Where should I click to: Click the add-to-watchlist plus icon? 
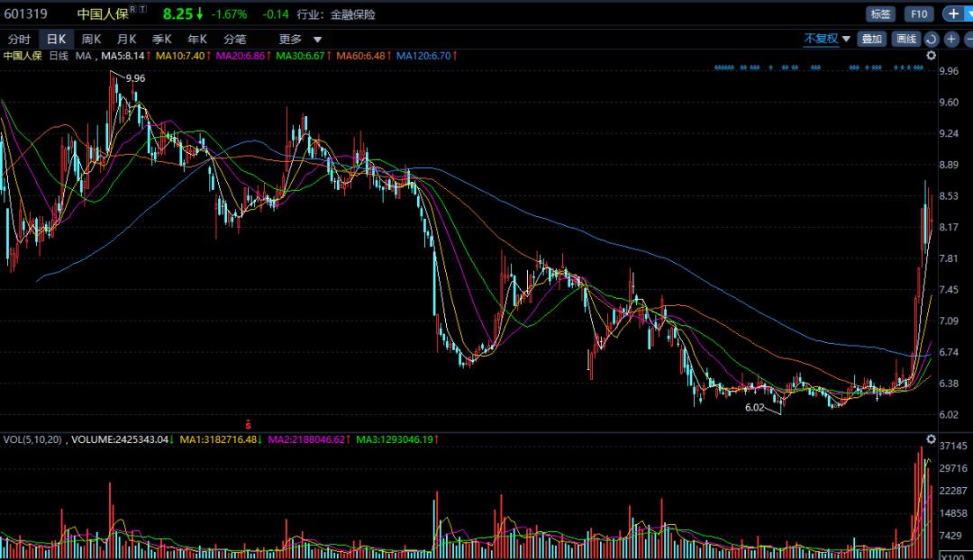click(953, 14)
